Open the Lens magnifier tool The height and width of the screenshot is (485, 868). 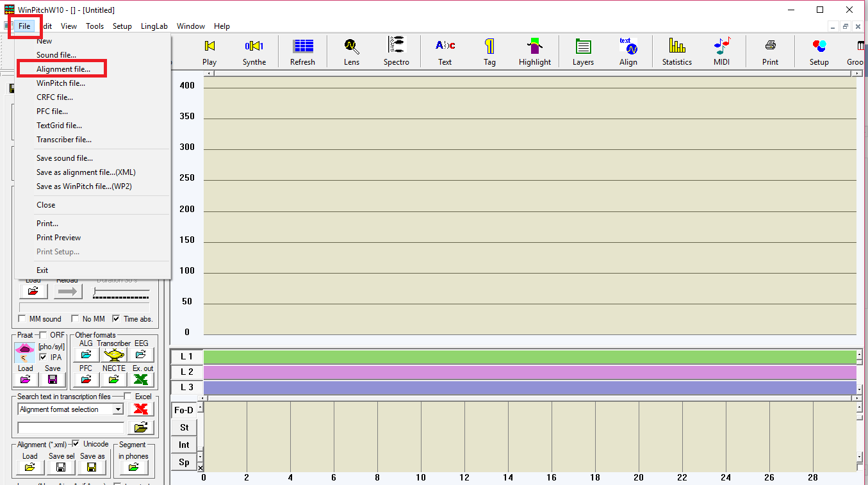pos(351,46)
